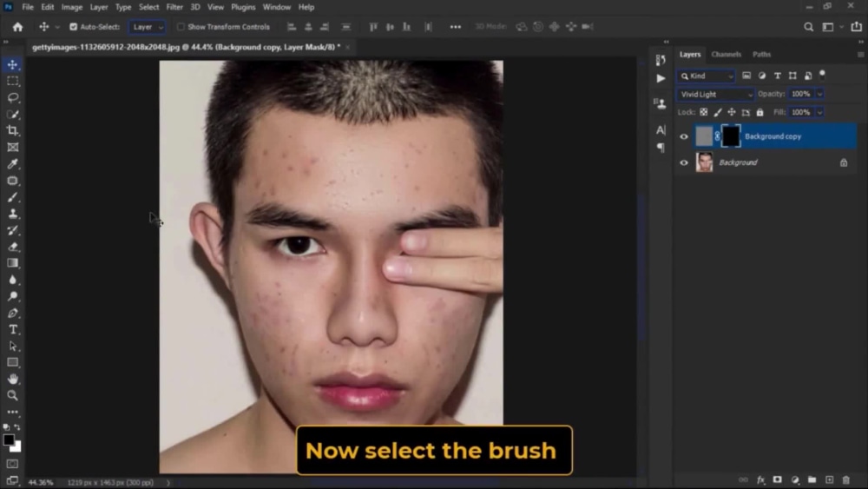Switch to the Channels tab
This screenshot has width=868, height=489.
pyautogui.click(x=726, y=54)
